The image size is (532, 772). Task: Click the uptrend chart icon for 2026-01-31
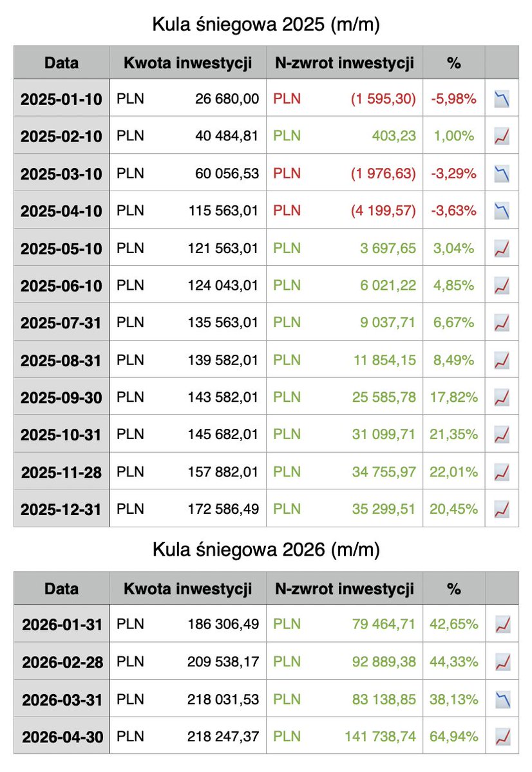click(x=502, y=624)
